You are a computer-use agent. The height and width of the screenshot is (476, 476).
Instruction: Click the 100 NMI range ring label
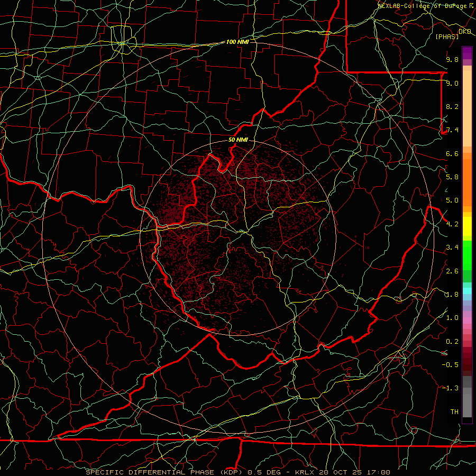pyautogui.click(x=237, y=42)
